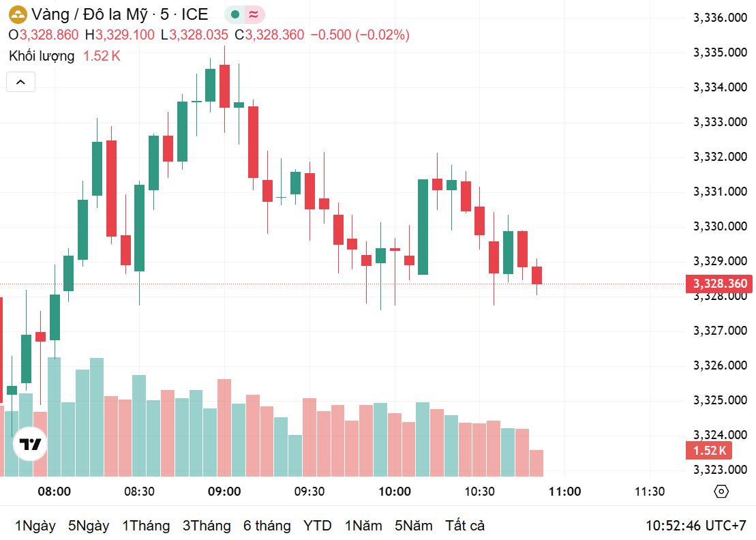Click the green market status dot
Image resolution: width=756 pixels, height=540 pixels.
click(235, 14)
